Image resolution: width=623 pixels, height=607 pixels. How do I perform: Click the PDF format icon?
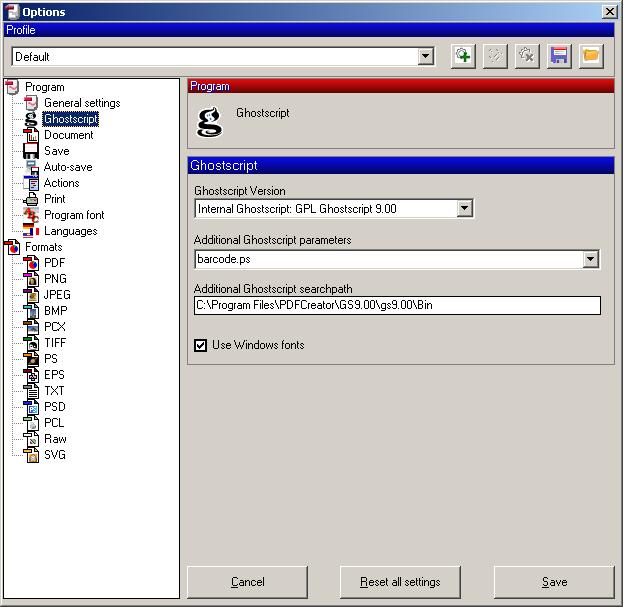point(31,263)
